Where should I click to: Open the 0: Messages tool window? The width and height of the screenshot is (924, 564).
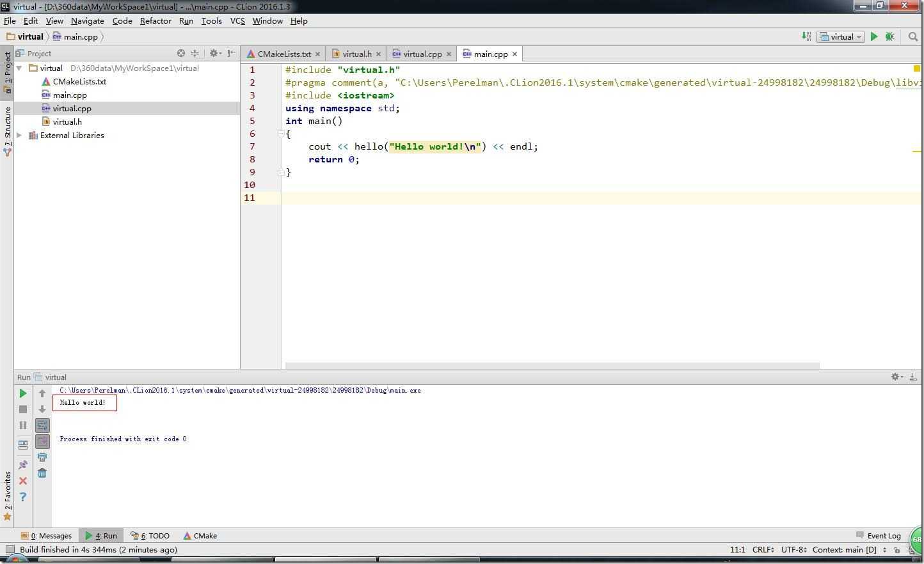(47, 536)
